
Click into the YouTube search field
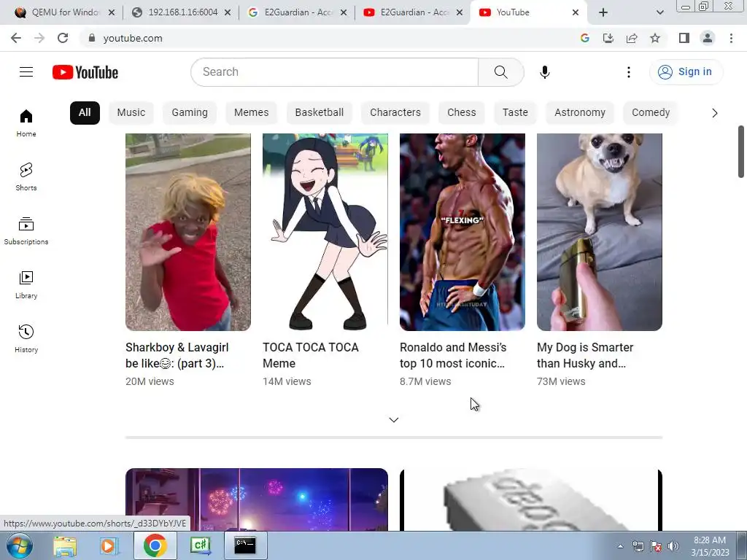click(x=334, y=72)
